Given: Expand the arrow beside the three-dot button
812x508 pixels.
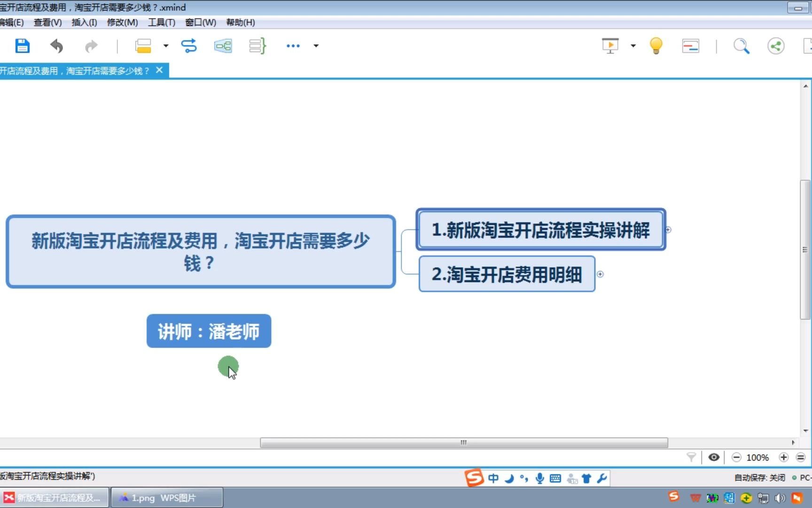Looking at the screenshot, I should 316,46.
